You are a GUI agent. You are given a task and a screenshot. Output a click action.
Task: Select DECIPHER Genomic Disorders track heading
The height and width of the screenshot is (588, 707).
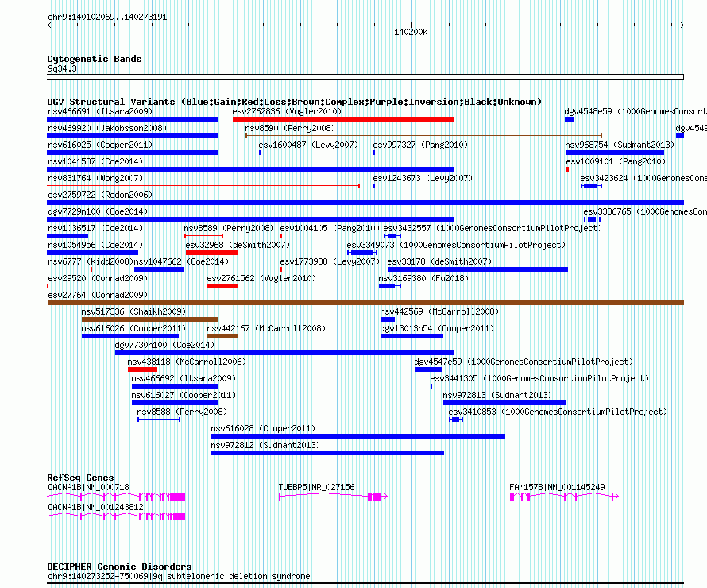(119, 567)
